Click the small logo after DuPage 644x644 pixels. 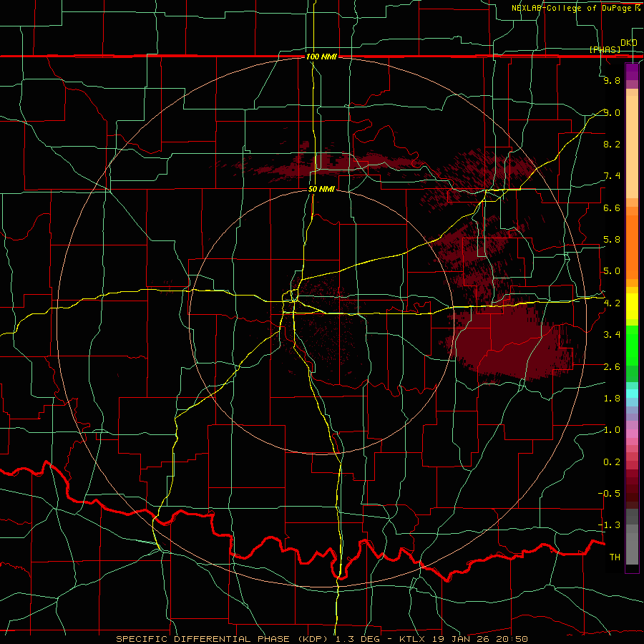pyautogui.click(x=638, y=7)
